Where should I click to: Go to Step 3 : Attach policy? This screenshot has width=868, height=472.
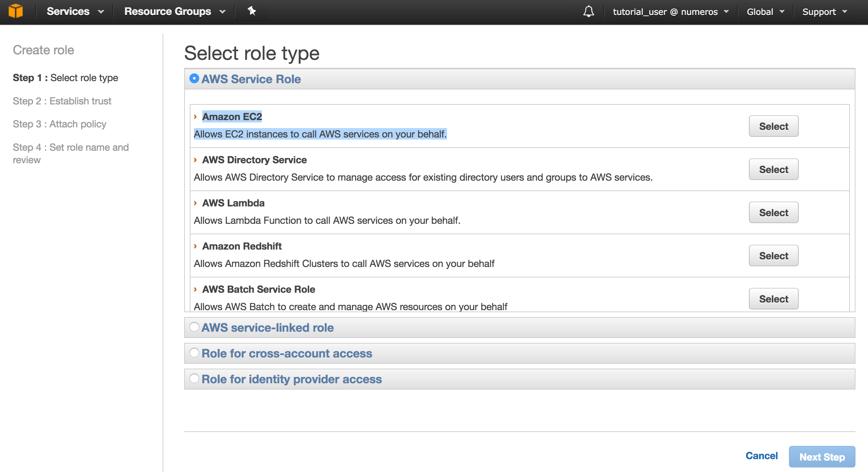click(60, 124)
